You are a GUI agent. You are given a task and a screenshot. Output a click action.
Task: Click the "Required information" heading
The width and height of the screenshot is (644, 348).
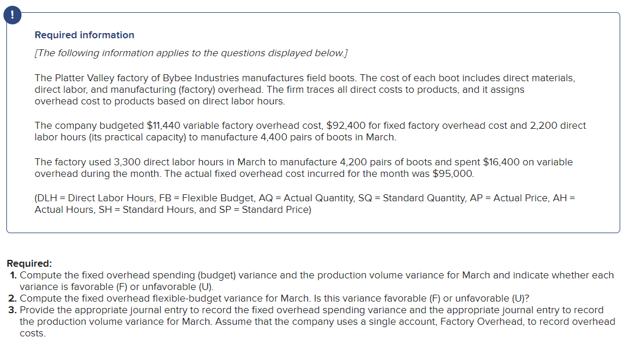(84, 35)
